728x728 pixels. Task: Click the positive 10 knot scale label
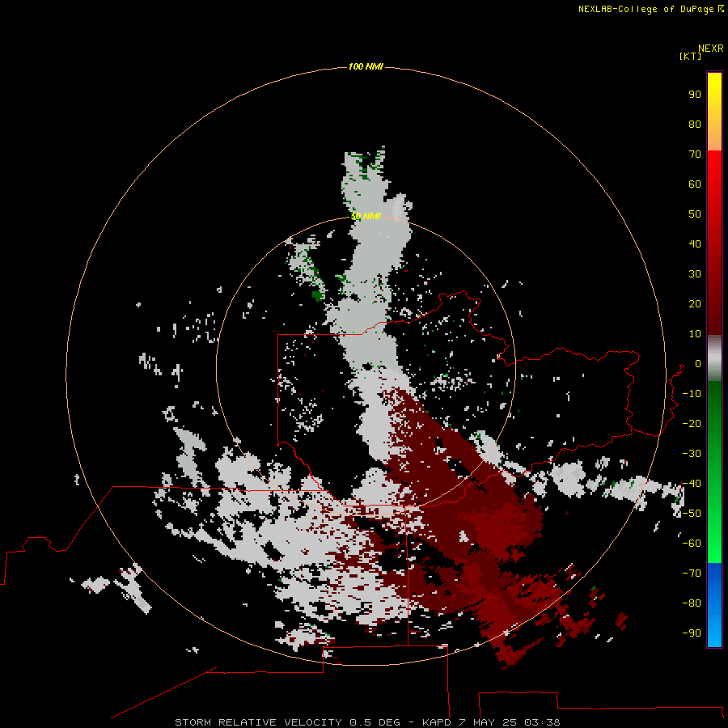pyautogui.click(x=695, y=334)
